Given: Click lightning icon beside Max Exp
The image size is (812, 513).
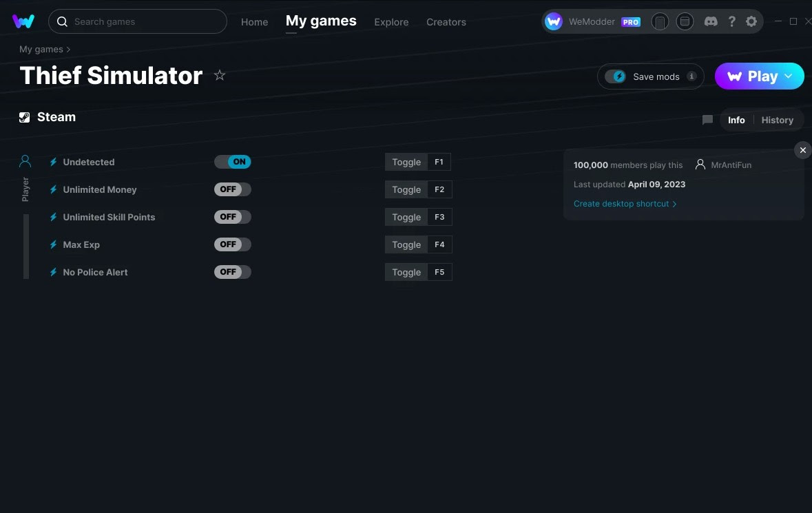Looking at the screenshot, I should tap(53, 244).
